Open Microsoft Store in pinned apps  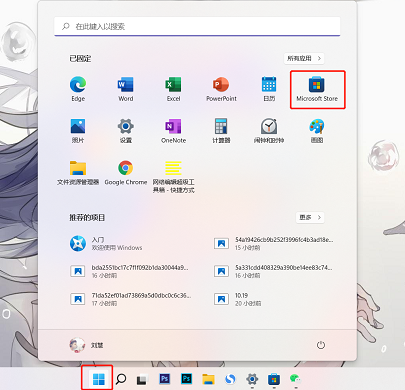point(317,89)
